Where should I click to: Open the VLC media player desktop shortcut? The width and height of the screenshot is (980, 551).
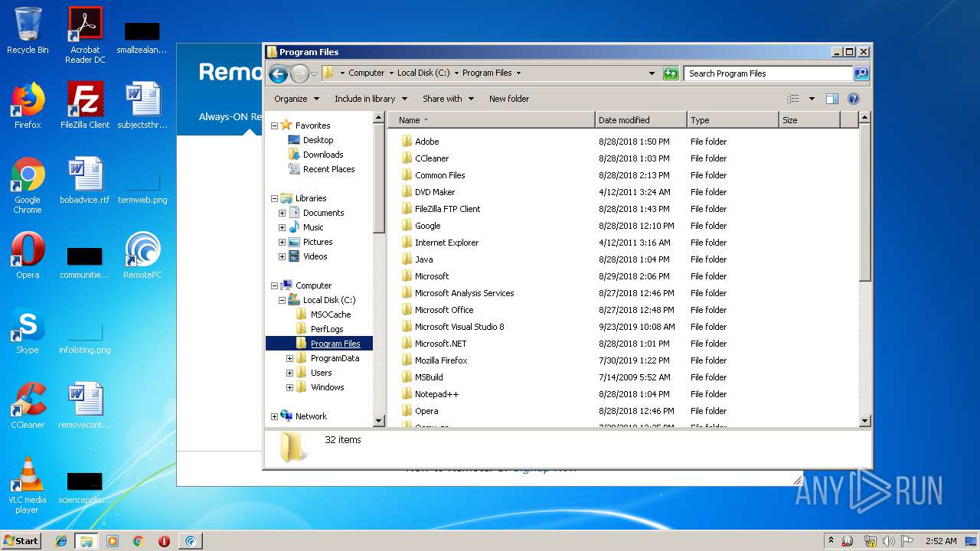pos(28,485)
